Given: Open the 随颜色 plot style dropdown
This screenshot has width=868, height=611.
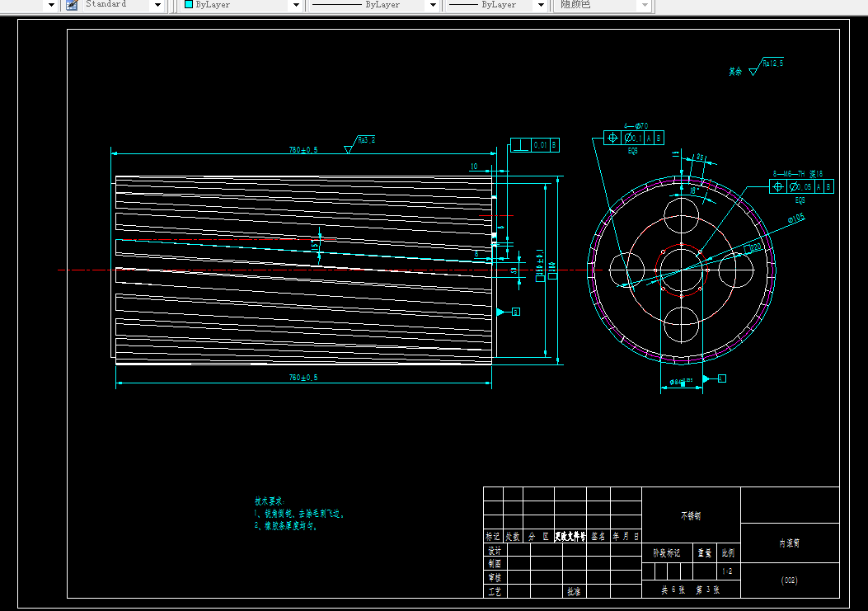Looking at the screenshot, I should (x=645, y=5).
